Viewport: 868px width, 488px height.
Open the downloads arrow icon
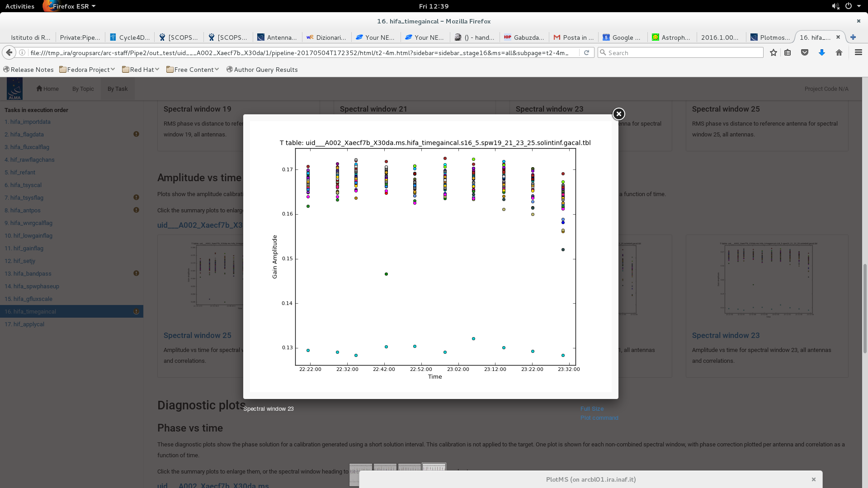coord(822,52)
